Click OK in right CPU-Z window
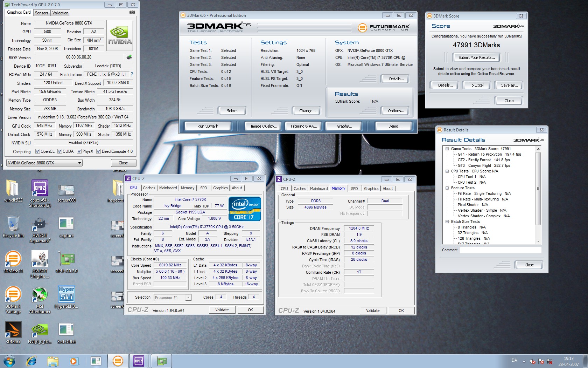Viewport: 588px width, 368px height. click(401, 311)
